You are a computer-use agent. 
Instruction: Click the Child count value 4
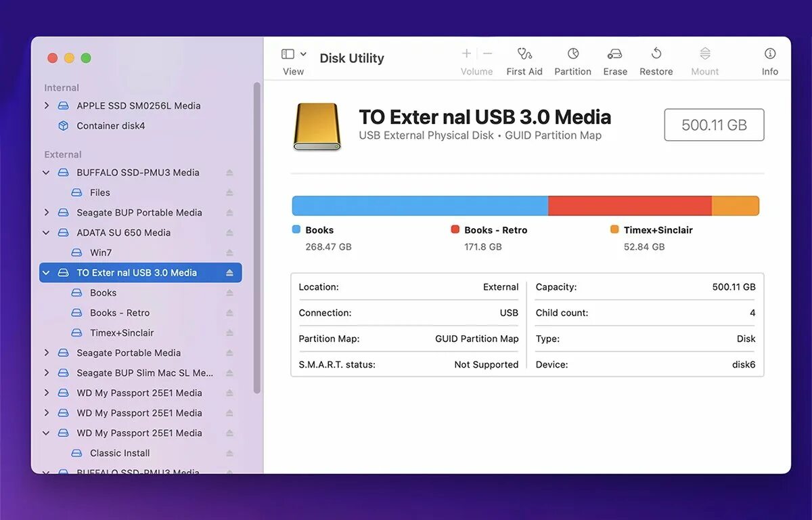(x=752, y=313)
